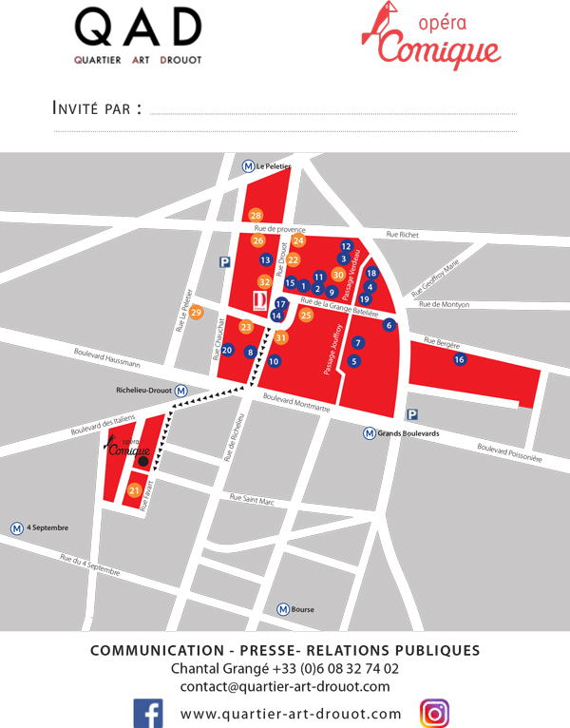The image size is (570, 728).
Task: Click the Opéra Comique header logo
Action: 431,35
